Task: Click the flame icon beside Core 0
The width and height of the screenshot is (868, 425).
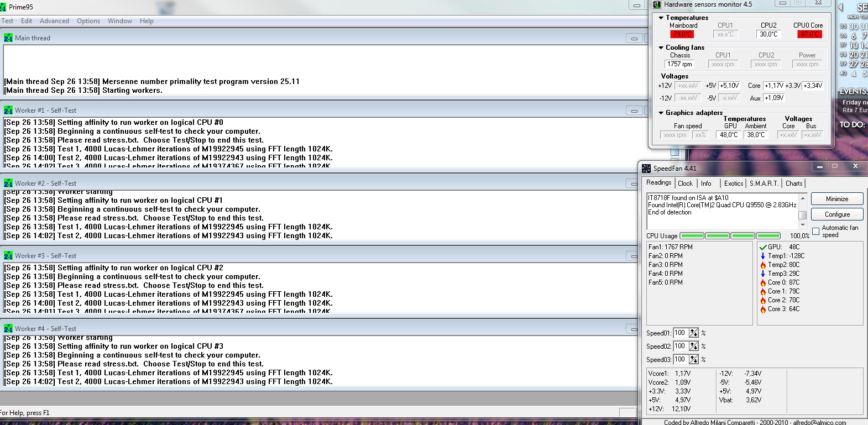Action: point(763,282)
